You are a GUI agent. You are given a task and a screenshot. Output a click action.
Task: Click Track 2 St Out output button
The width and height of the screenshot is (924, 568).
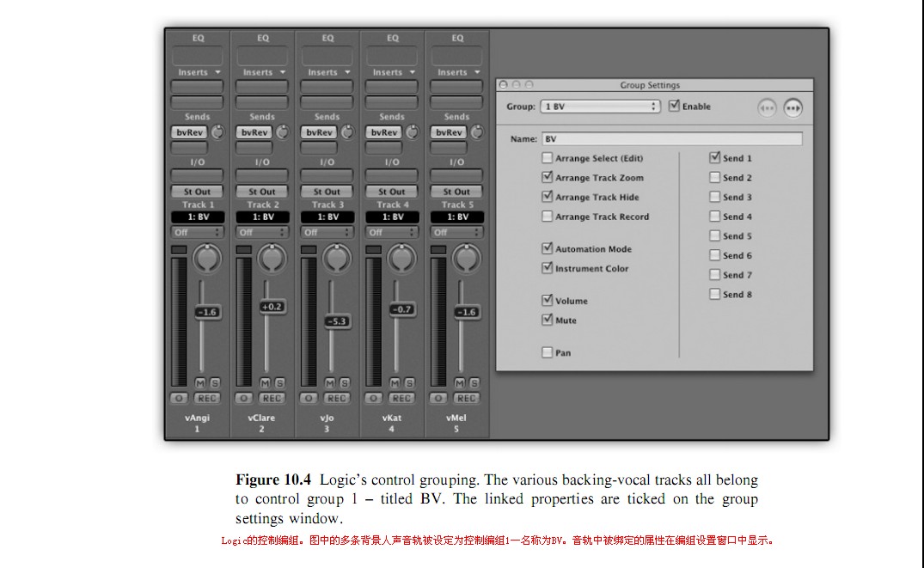(x=261, y=192)
